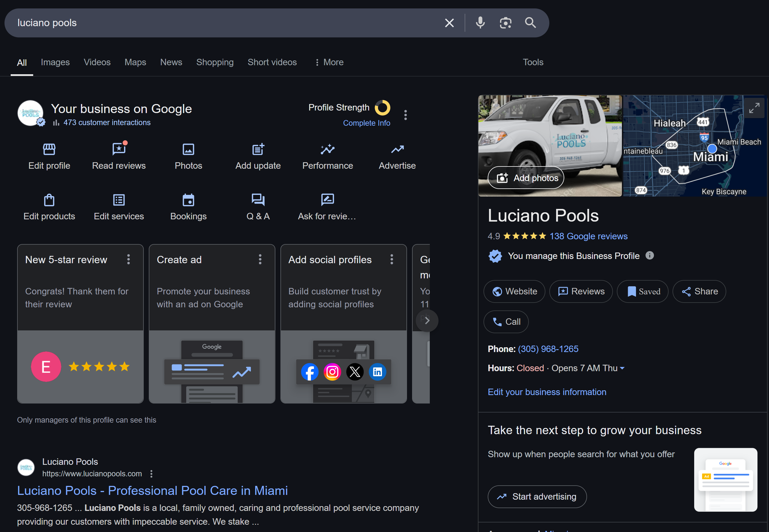
Task: Open the Photos icon
Action: [188, 149]
